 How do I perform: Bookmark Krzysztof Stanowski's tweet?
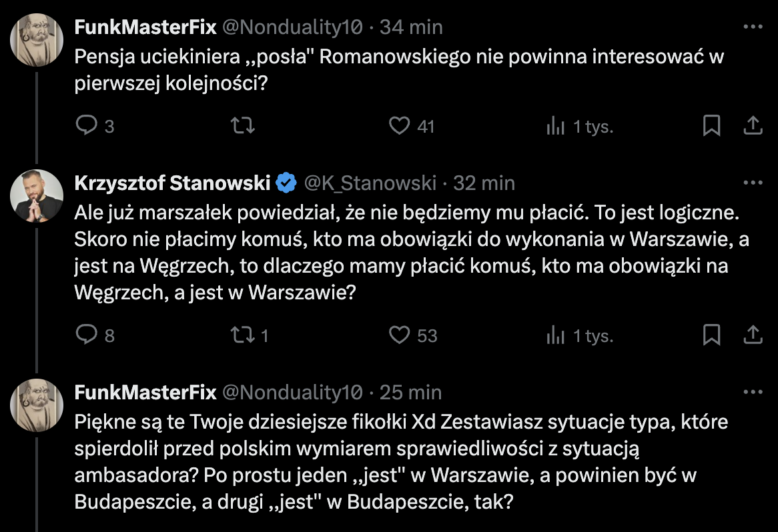click(x=712, y=335)
